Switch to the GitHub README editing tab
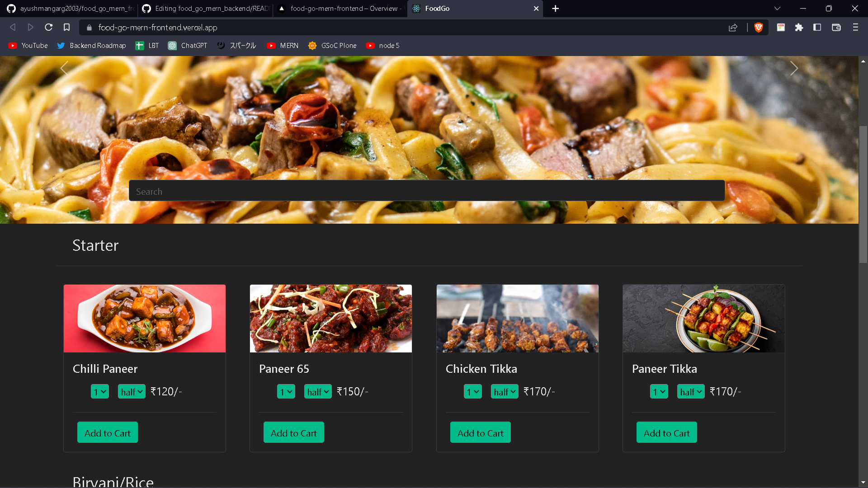This screenshot has height=488, width=868. (206, 9)
